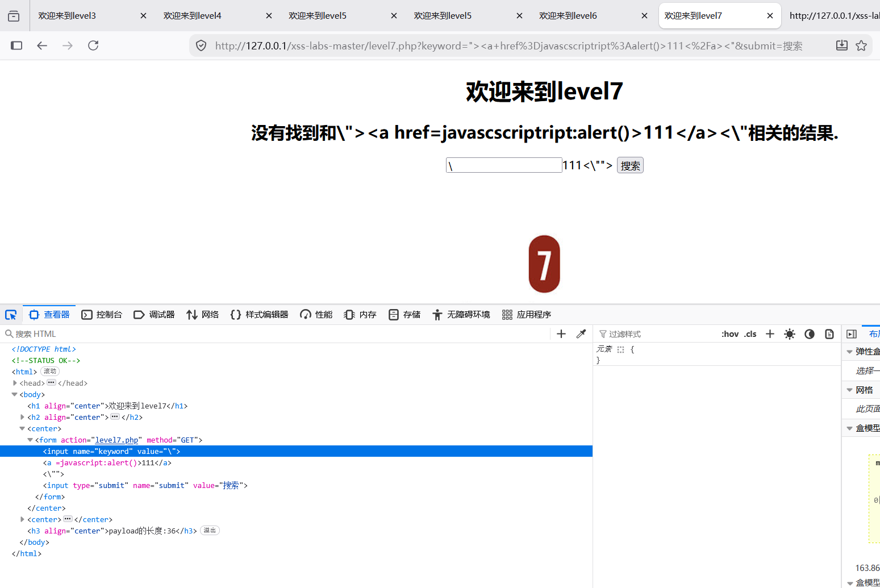Close the 欢迎来到level7 tab
The image size is (880, 588).
point(770,16)
